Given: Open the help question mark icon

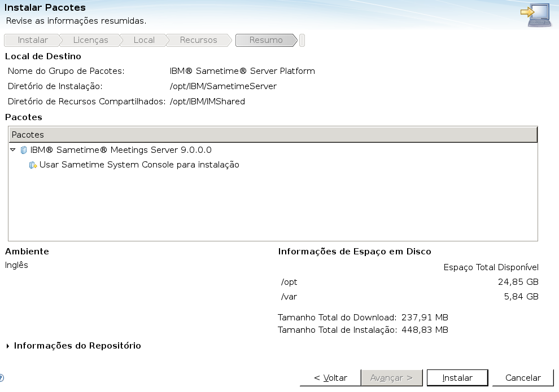Looking at the screenshot, I should (x=2, y=378).
